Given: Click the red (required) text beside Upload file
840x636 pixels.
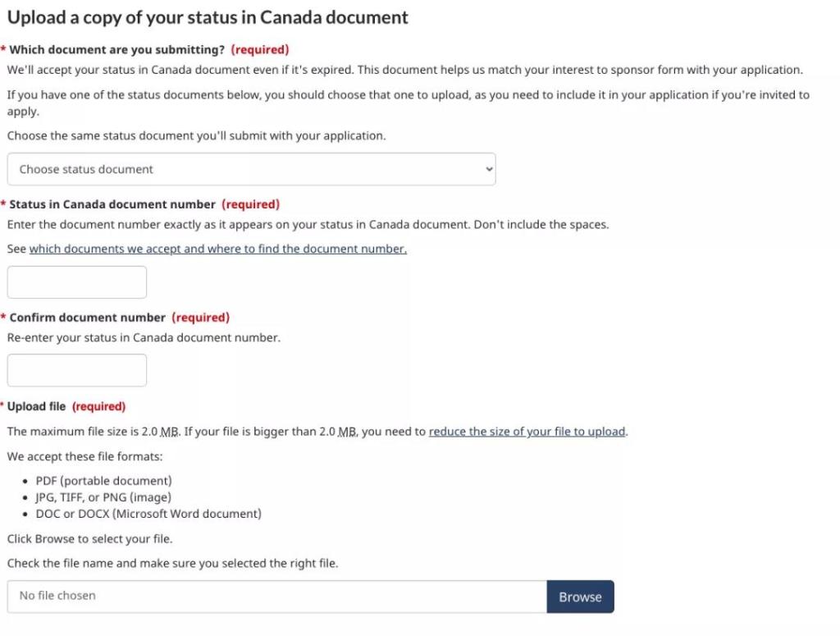Looking at the screenshot, I should click(98, 406).
